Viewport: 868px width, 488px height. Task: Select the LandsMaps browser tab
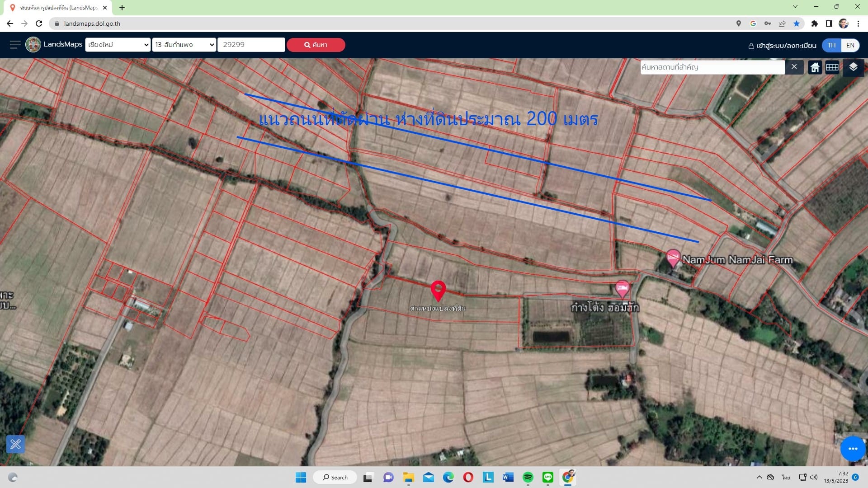click(58, 8)
